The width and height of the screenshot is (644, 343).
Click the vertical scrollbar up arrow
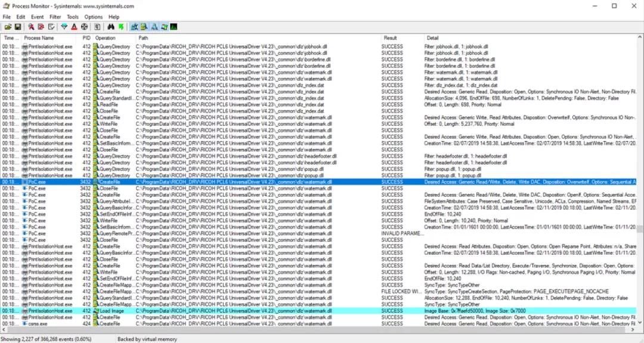(x=640, y=37)
